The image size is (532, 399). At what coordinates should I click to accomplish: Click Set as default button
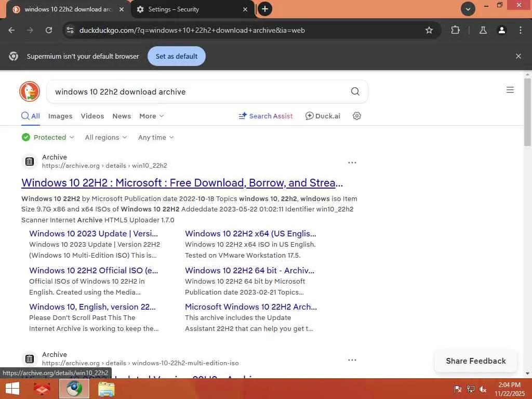(x=177, y=56)
